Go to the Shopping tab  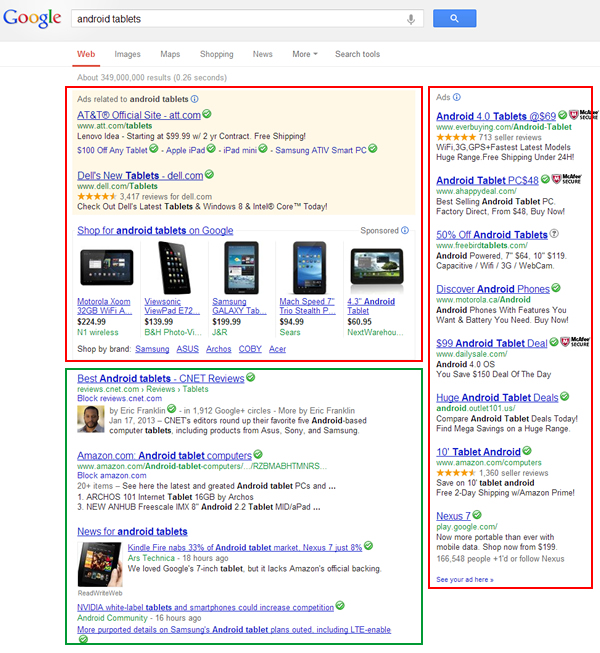click(217, 54)
